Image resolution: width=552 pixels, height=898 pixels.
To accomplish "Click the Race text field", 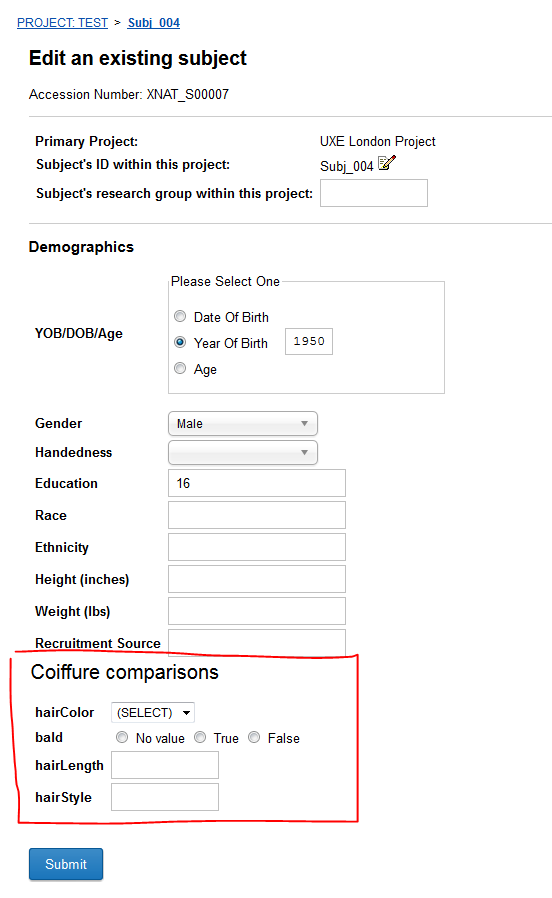I will point(257,515).
